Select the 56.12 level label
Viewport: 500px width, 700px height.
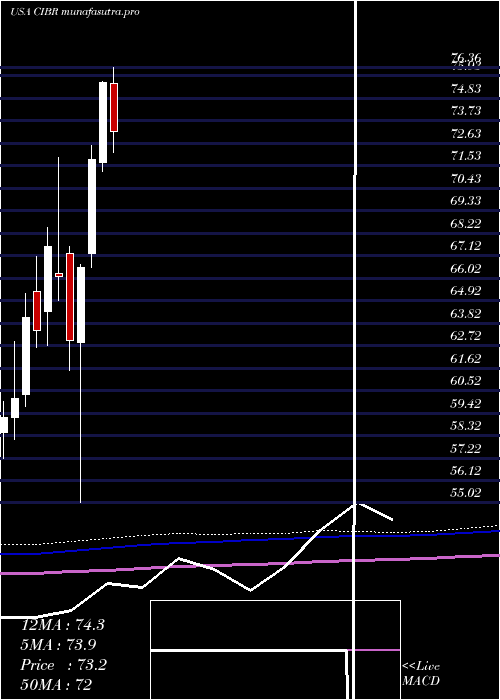(466, 470)
